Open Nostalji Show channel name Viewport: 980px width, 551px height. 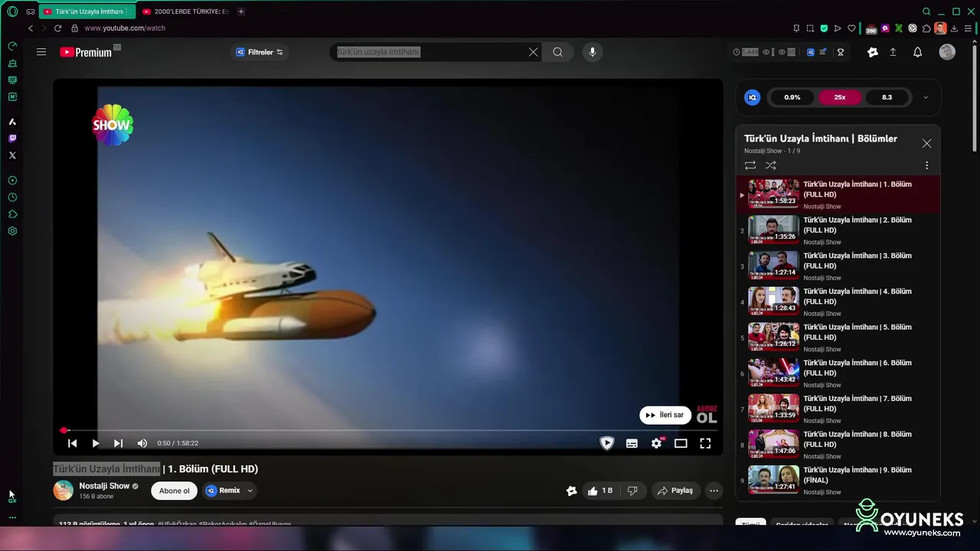tap(104, 486)
